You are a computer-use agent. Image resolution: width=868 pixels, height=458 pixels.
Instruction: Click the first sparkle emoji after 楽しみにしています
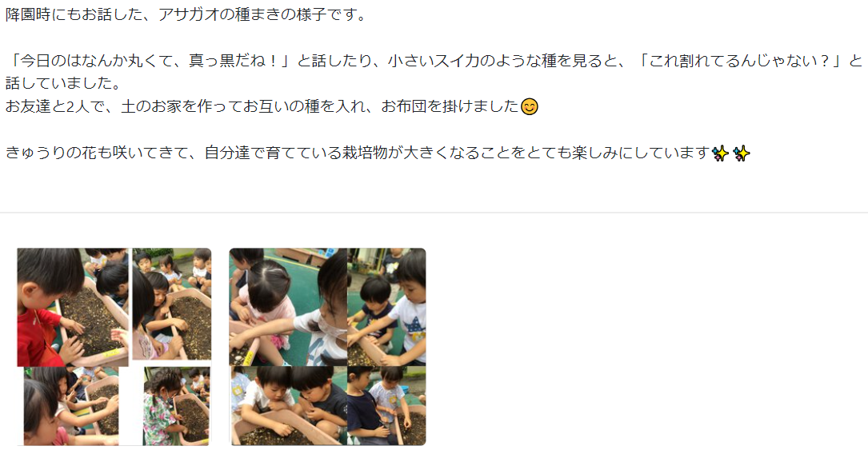[720, 153]
